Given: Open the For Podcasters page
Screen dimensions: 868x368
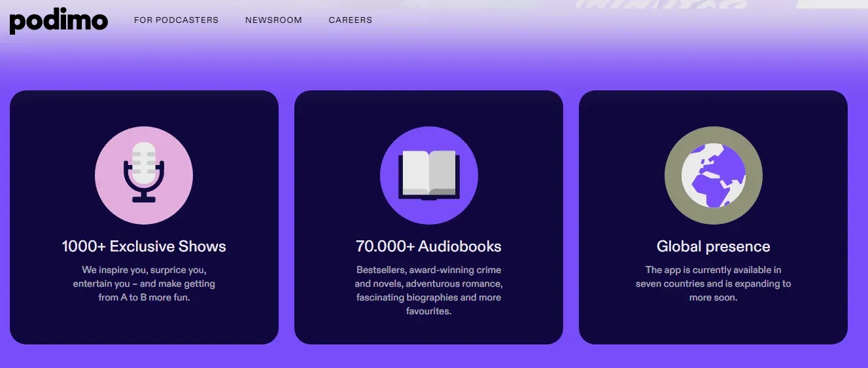Looking at the screenshot, I should click(x=176, y=20).
